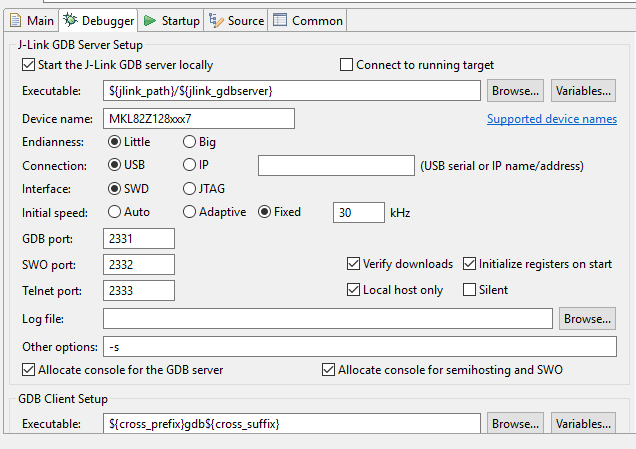Click Variables for GDB client executable
The width and height of the screenshot is (636, 449).
[x=582, y=424]
